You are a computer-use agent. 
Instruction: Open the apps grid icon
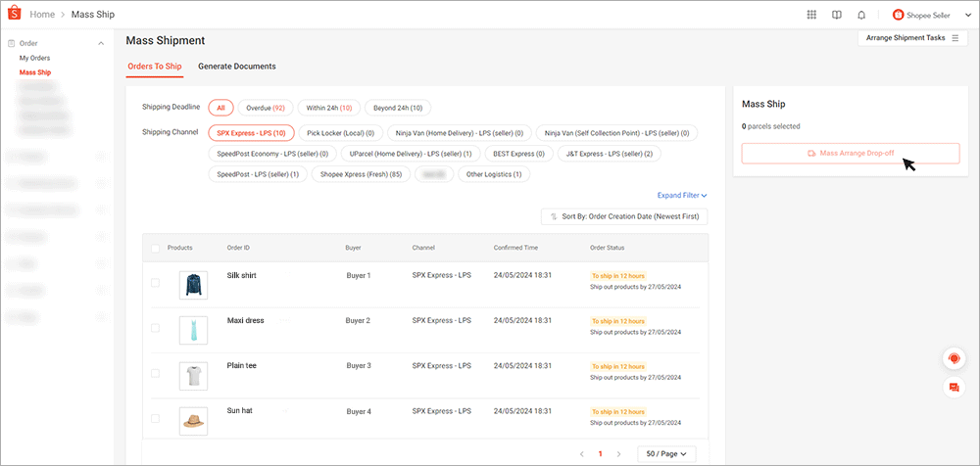(x=811, y=15)
